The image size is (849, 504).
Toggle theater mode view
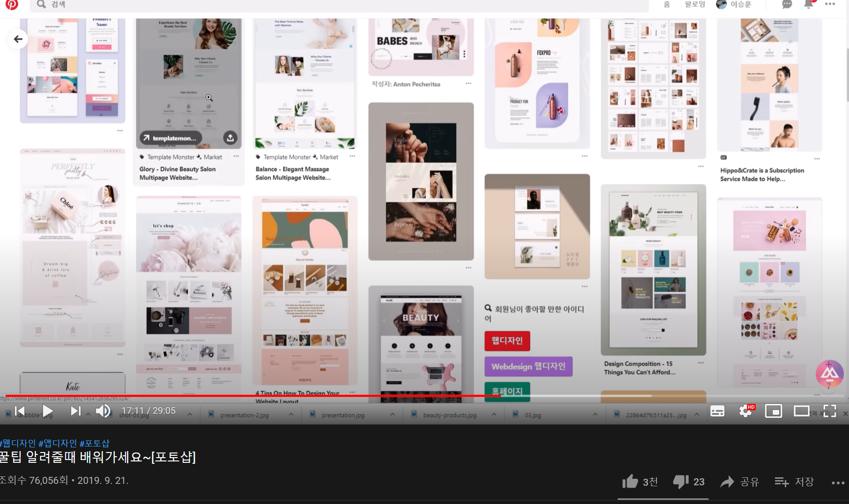[x=801, y=411]
